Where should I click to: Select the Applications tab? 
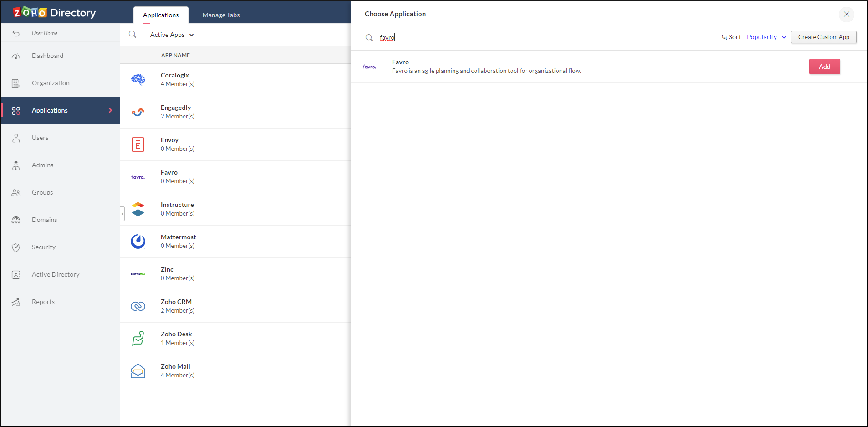point(161,15)
